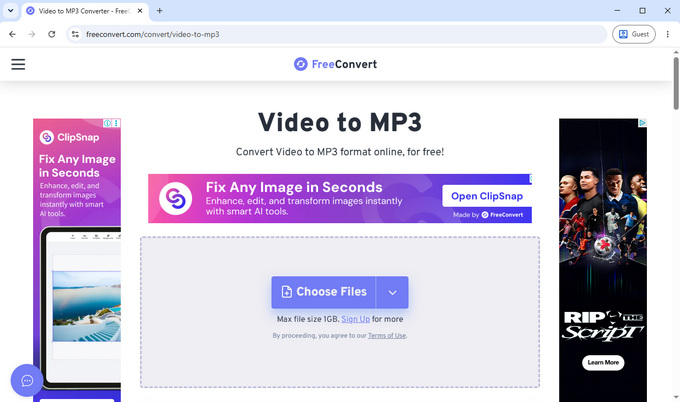Image resolution: width=680 pixels, height=402 pixels.
Task: Open ad options on left ClipSnap ad
Action: click(116, 123)
